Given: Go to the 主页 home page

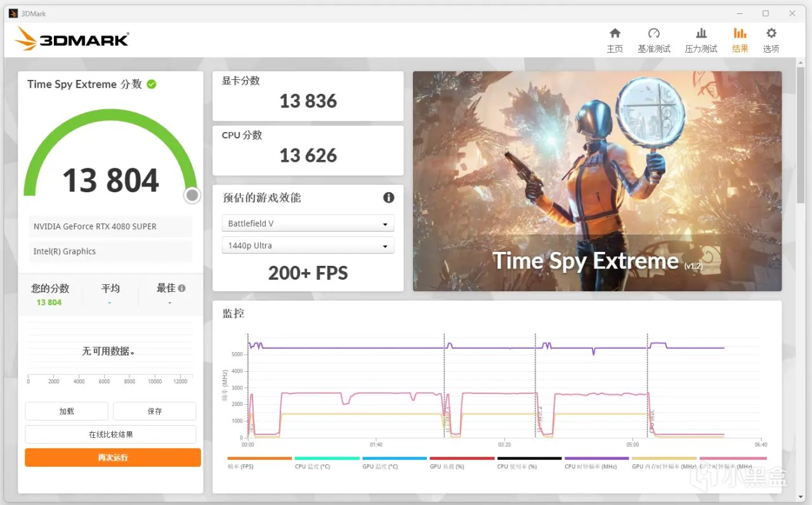Looking at the screenshot, I should (615, 41).
